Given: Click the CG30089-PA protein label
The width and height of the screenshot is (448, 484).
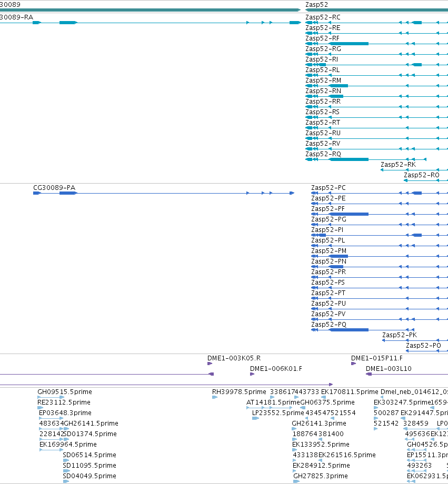Looking at the screenshot, I should coord(54,188).
